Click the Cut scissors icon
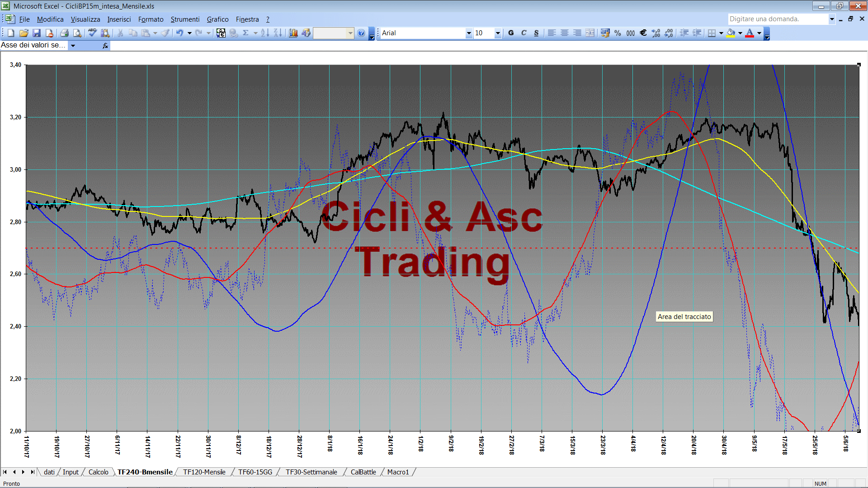Image resolution: width=868 pixels, height=488 pixels. [x=120, y=33]
